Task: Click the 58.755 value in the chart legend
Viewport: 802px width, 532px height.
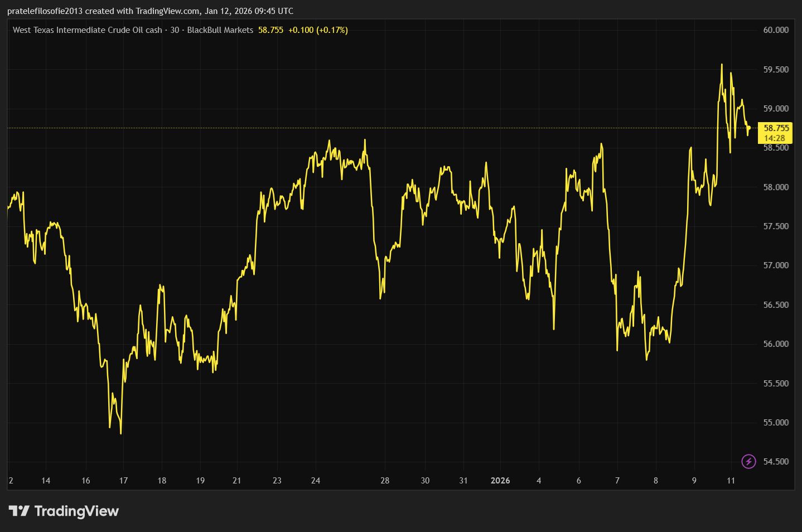Action: (270, 30)
